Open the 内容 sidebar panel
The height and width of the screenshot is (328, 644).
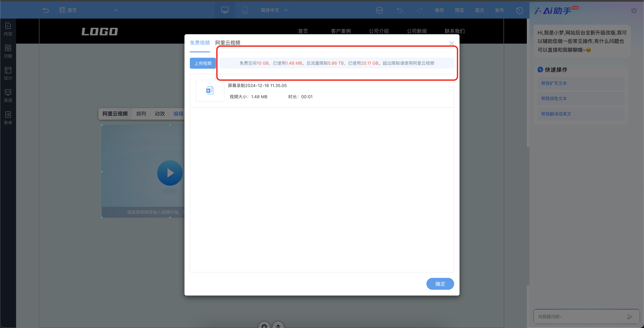8,29
